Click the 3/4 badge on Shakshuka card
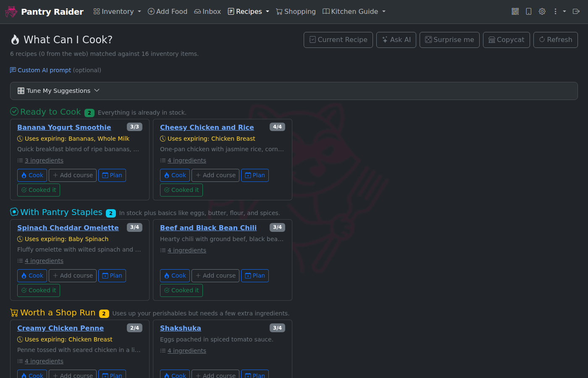This screenshot has width=588, height=378. coord(277,328)
